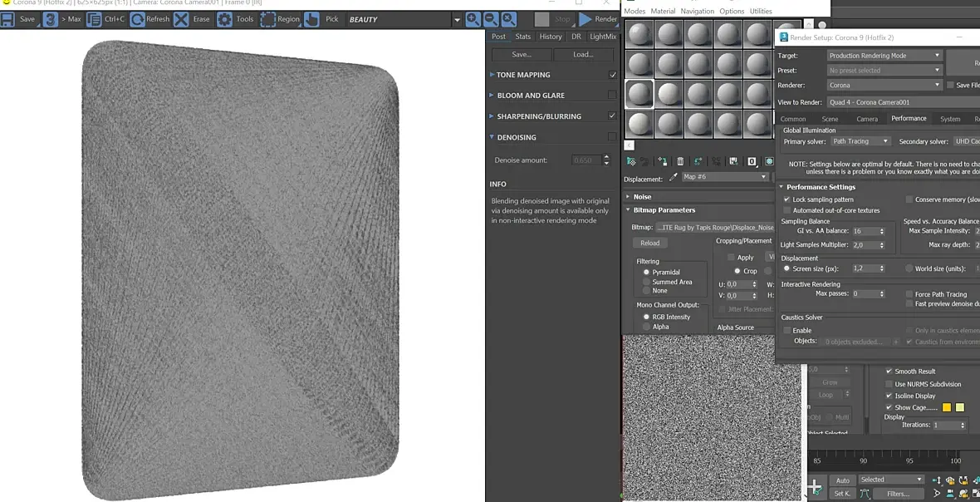Start rendering with the Render play icon
The image size is (980, 502).
[x=586, y=19]
